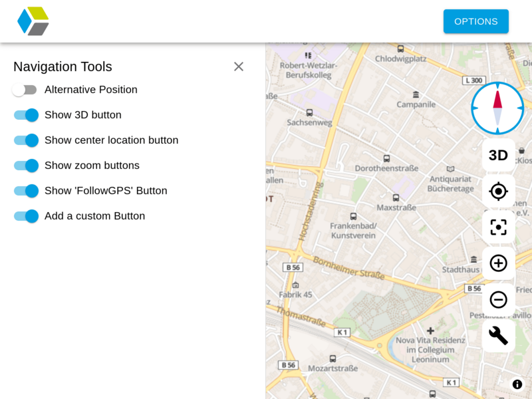Turn off Add a custom Button
Image resolution: width=532 pixels, height=399 pixels.
(x=25, y=216)
